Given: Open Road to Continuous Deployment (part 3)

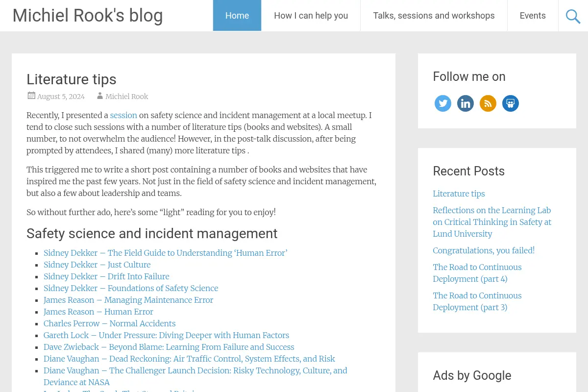Looking at the screenshot, I should (x=477, y=301).
